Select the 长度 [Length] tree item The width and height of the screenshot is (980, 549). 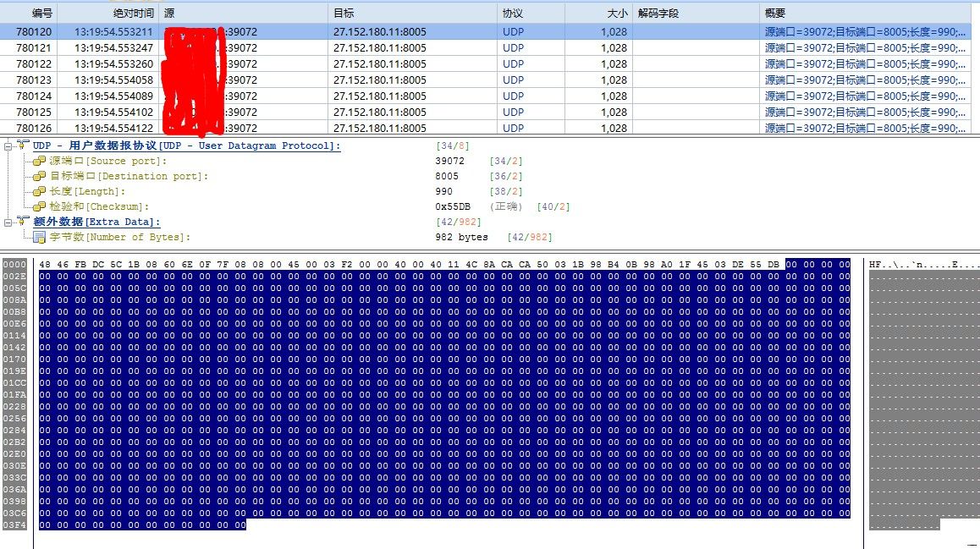[87, 191]
